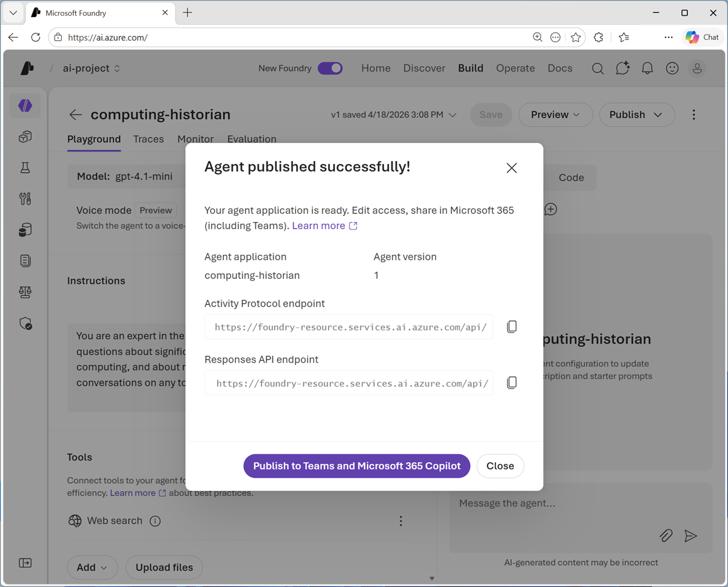Open notifications from the bell icon
728x587 pixels.
[647, 68]
